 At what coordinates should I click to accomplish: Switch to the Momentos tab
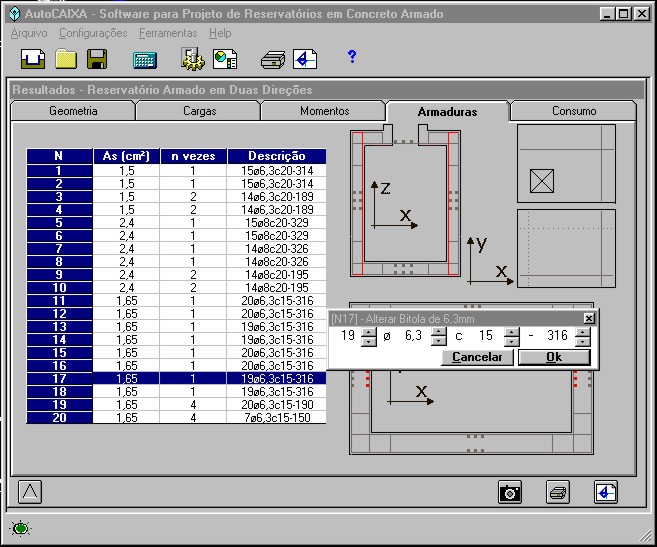tap(324, 111)
